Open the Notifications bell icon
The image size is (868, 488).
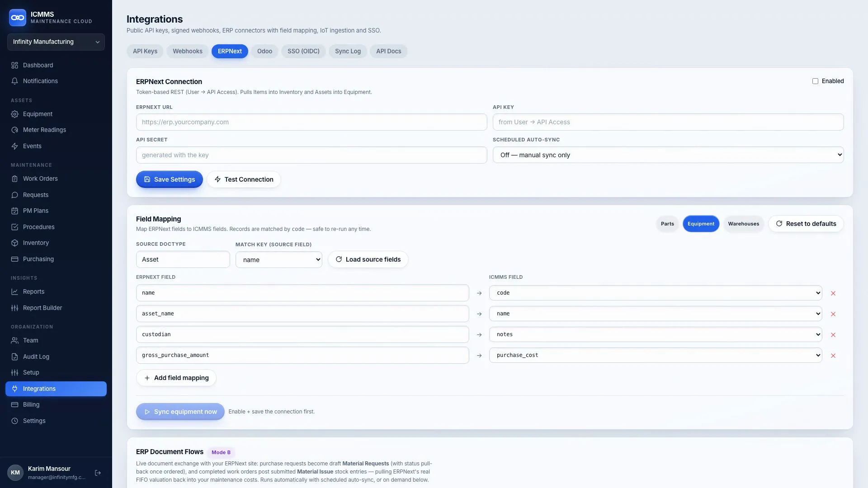coord(14,81)
